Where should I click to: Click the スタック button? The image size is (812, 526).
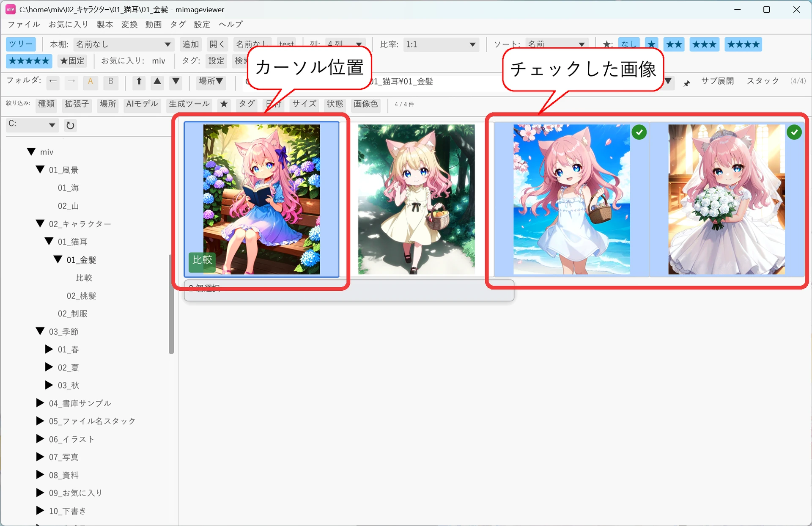coord(763,81)
